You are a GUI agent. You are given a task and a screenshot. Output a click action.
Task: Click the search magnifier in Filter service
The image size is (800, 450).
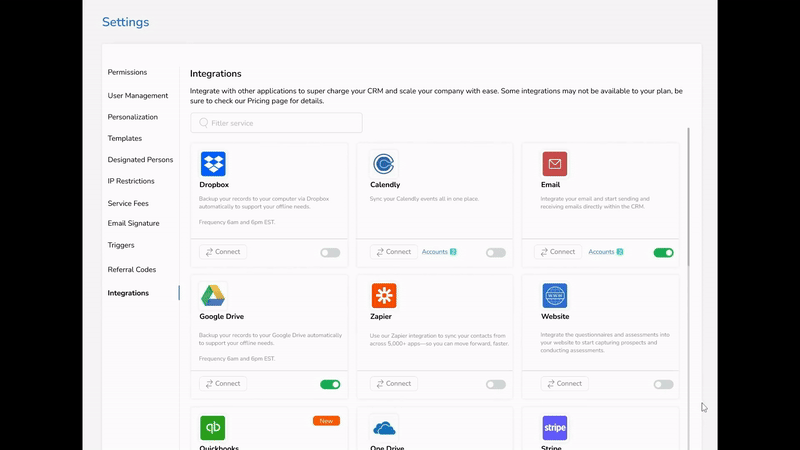pyautogui.click(x=204, y=123)
